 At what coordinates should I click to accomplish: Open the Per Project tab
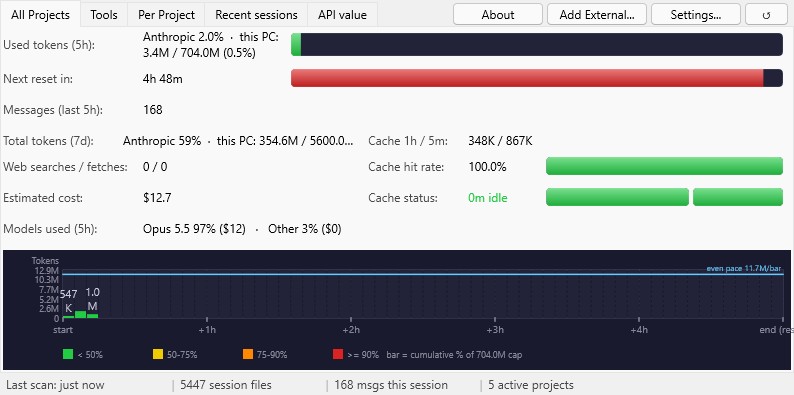point(166,15)
